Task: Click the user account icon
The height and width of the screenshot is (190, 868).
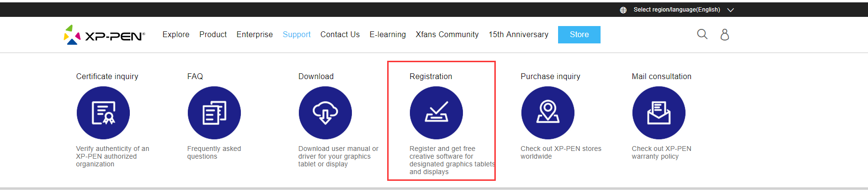Action: pyautogui.click(x=725, y=34)
